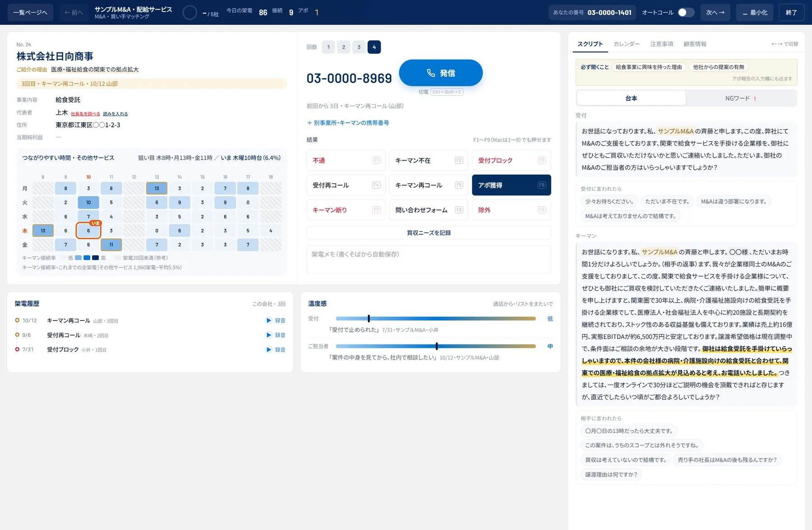
Task: Select call attempt number 4
Action: pos(374,47)
